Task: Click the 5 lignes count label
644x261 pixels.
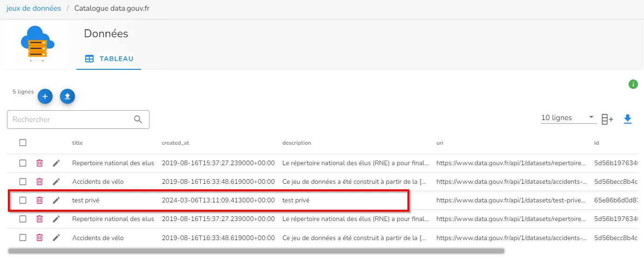Action: 23,92
